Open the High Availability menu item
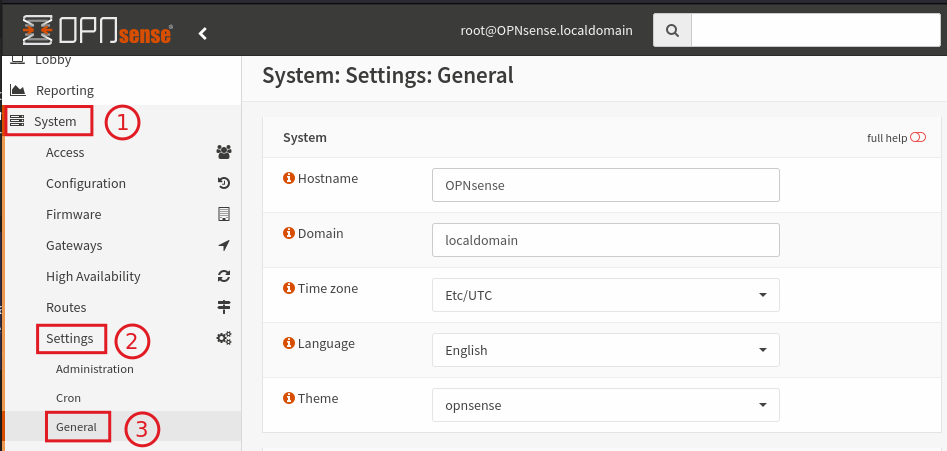 pos(93,277)
